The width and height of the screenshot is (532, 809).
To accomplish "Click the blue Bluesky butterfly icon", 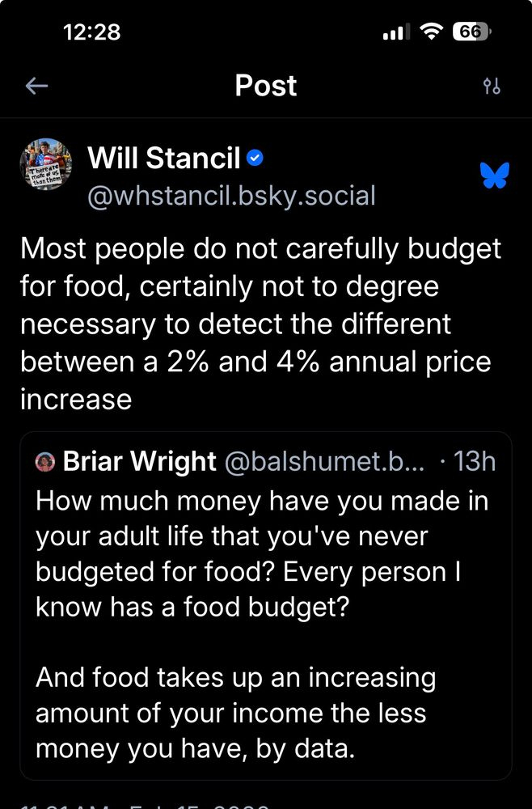I will 494,176.
